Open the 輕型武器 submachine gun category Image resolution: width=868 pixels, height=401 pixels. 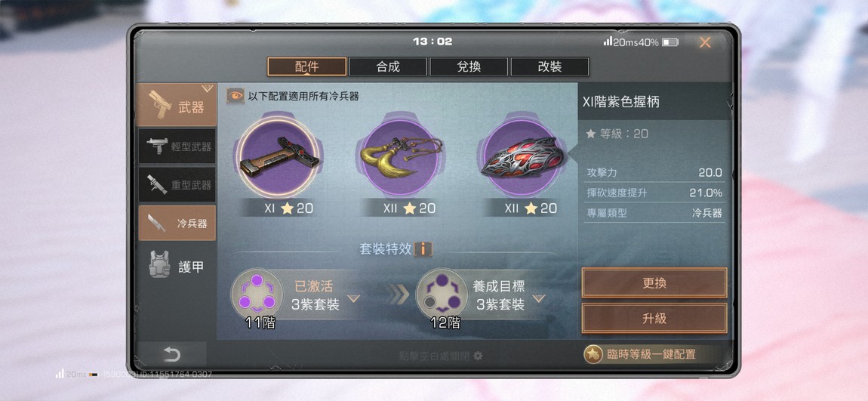click(x=177, y=147)
